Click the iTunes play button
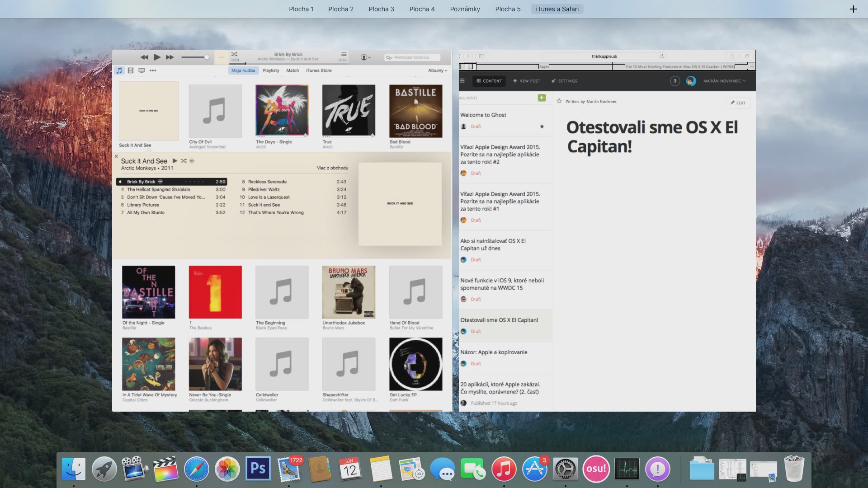This screenshot has height=488, width=868. tap(157, 57)
